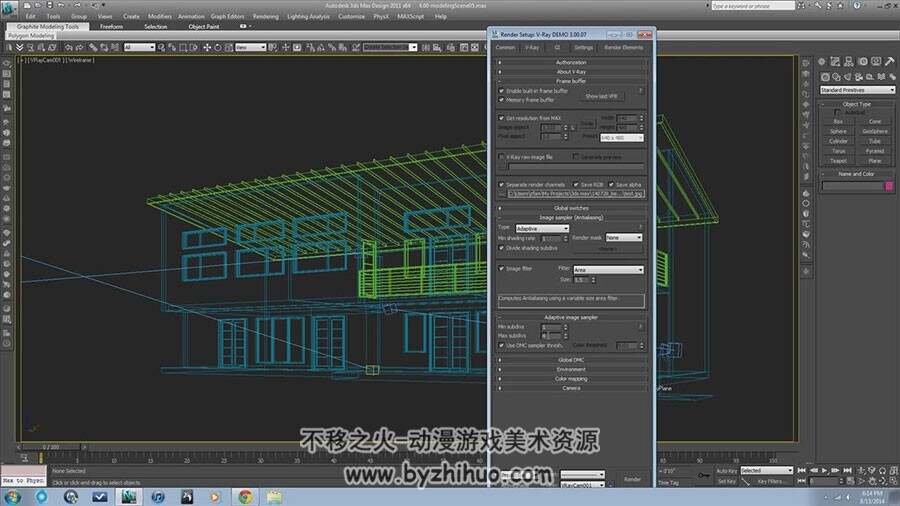Toggle Divide shading subdivs checkbox
900x506 pixels.
[502, 248]
